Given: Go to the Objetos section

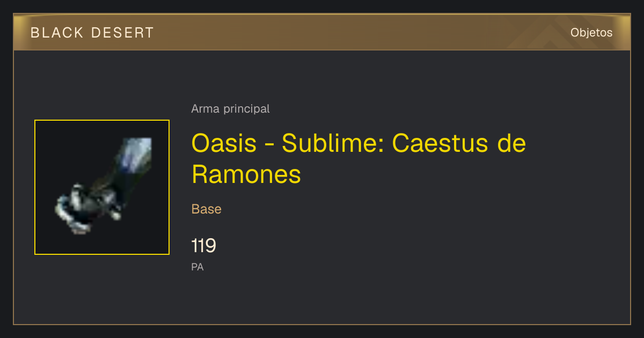Looking at the screenshot, I should 591,33.
